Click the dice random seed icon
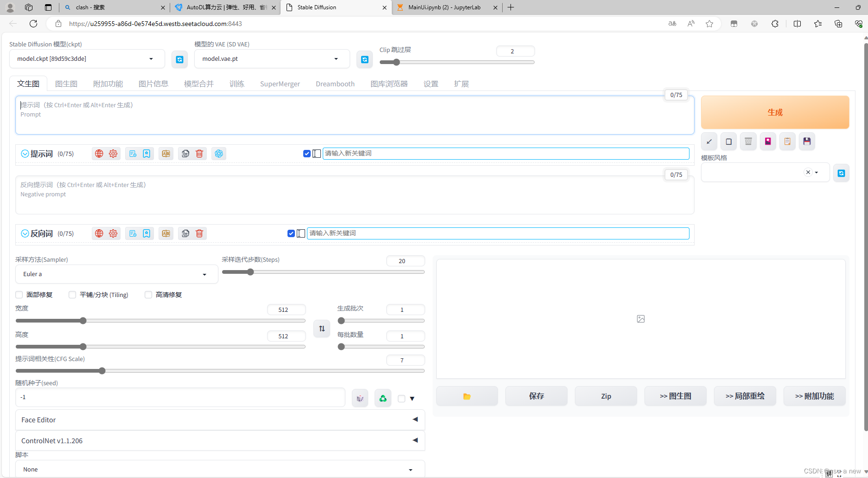This screenshot has width=868, height=478. pyautogui.click(x=360, y=398)
